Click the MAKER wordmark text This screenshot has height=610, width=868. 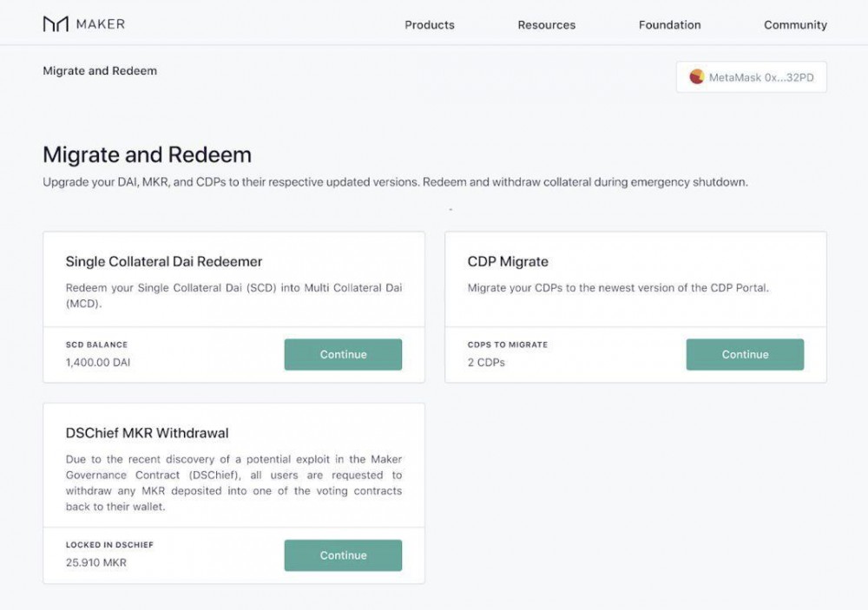coord(101,24)
